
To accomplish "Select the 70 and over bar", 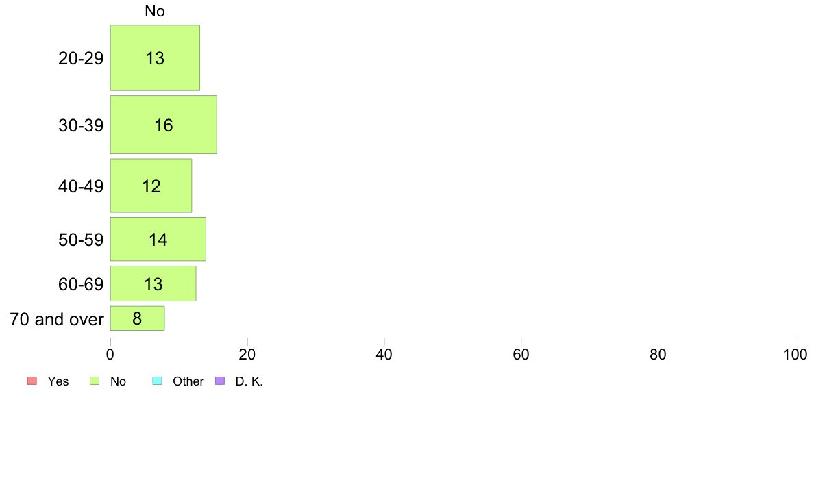I will [137, 318].
